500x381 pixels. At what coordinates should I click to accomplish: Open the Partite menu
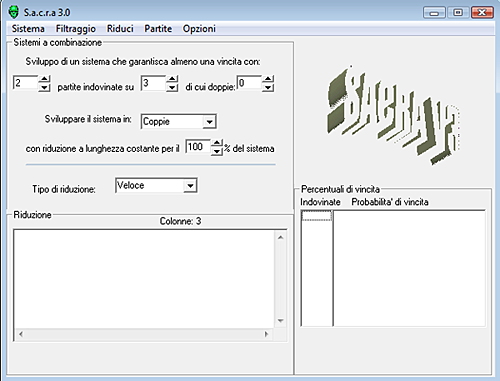point(158,29)
